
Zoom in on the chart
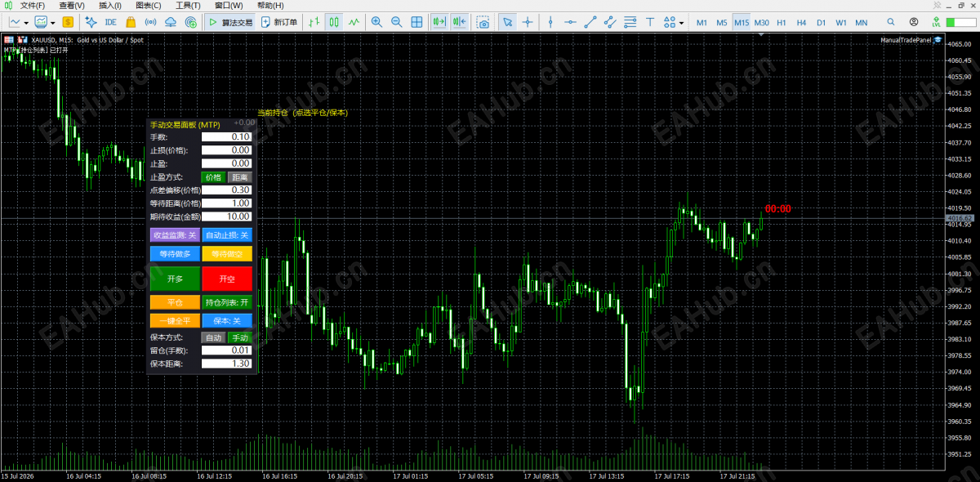[376, 22]
